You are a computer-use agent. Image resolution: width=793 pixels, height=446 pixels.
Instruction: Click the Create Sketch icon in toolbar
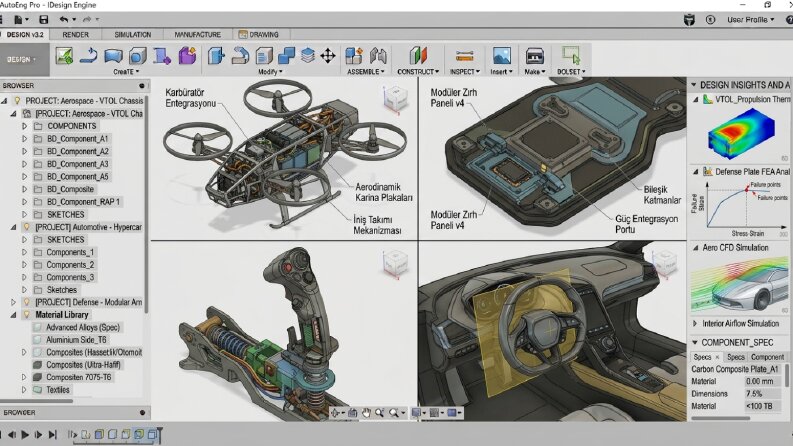(x=64, y=56)
